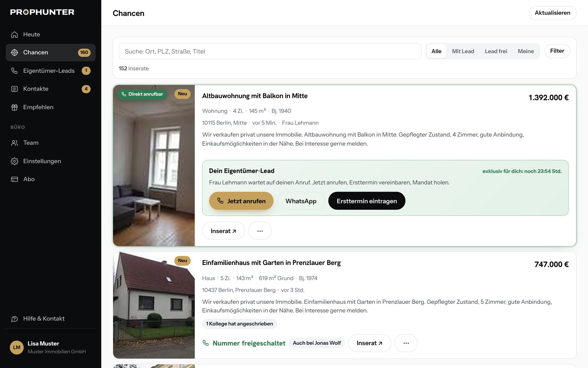
Task: Click Nummer freigeschaltet text
Action: 249,343
